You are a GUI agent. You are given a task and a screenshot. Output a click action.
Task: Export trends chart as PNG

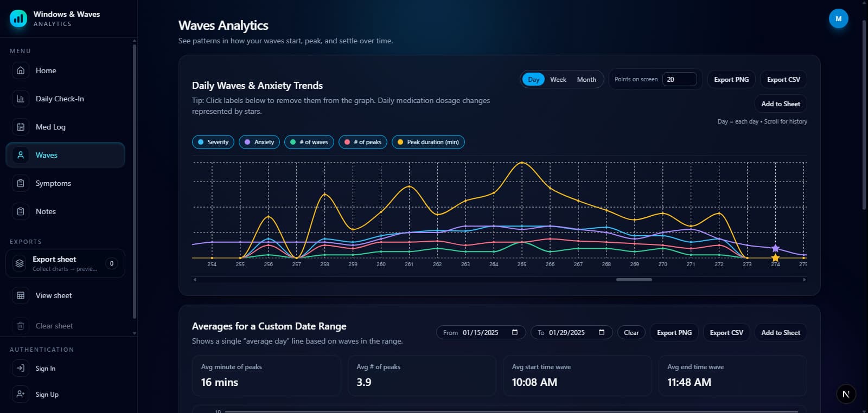[731, 79]
